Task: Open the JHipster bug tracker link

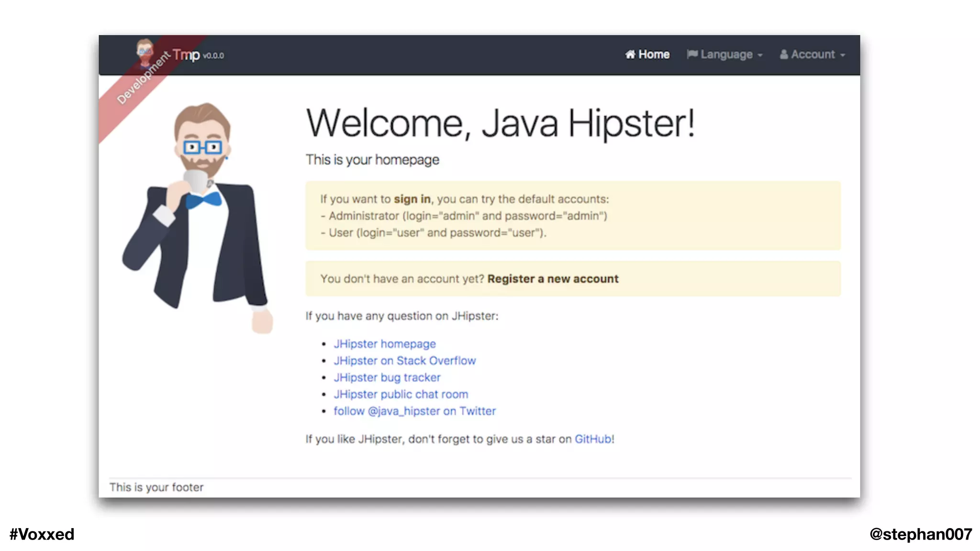Action: tap(387, 377)
